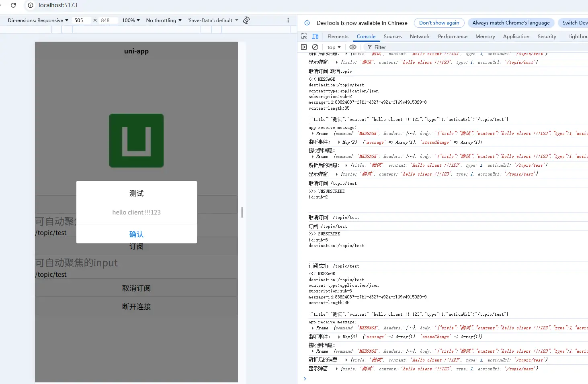The image size is (588, 384).
Task: Show the console sidebar panel
Action: (304, 47)
